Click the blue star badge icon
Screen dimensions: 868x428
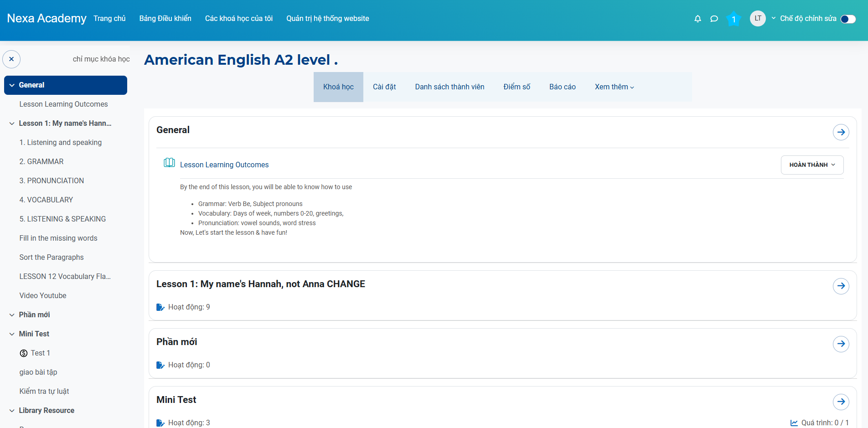click(734, 19)
